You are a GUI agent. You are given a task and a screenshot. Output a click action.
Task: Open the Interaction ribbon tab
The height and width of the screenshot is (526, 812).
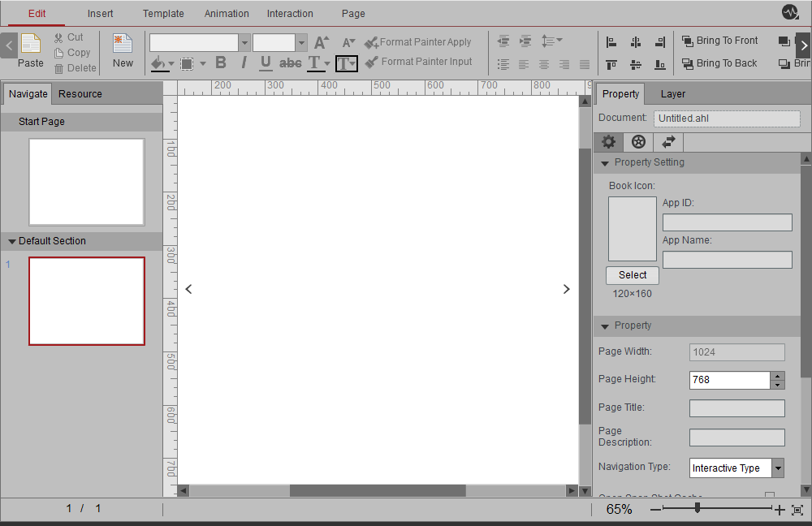[x=290, y=14]
